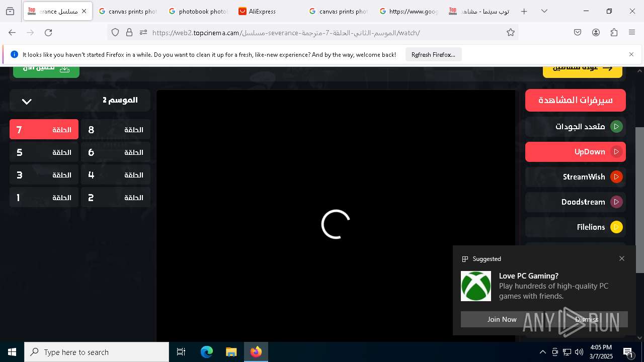Screen dimensions: 644x362
Task: Open Windows notification center
Action: pyautogui.click(x=628, y=352)
